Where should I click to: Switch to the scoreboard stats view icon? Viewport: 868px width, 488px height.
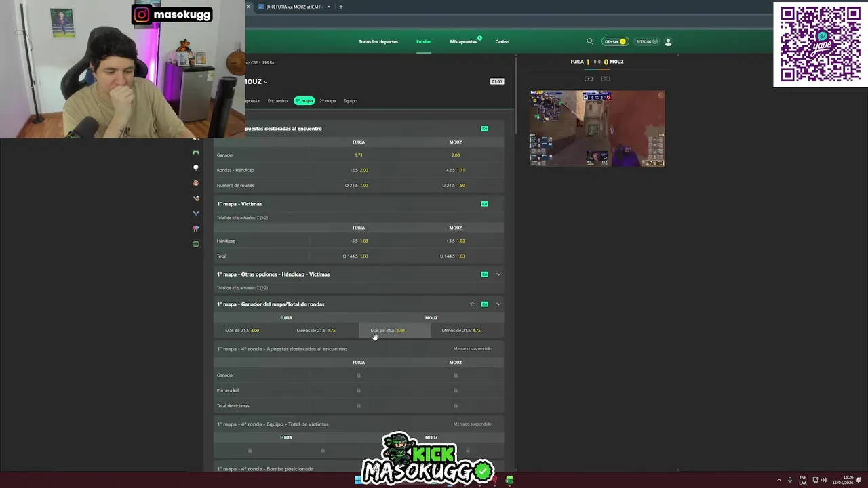[x=605, y=79]
